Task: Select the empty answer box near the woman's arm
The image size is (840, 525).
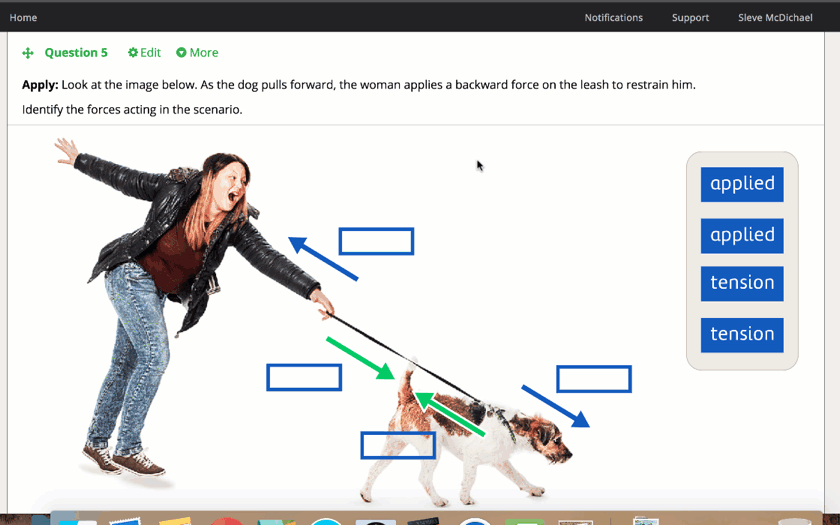Action: click(x=376, y=241)
